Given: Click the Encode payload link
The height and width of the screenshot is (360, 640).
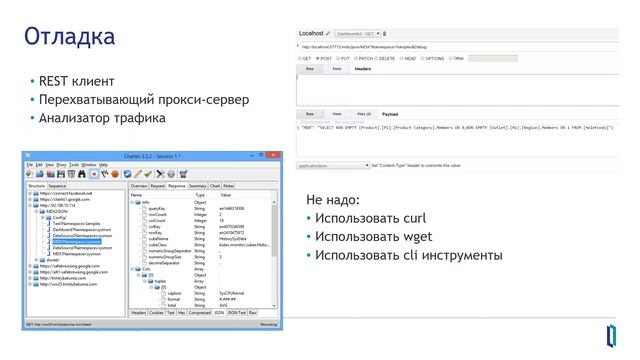Looking at the screenshot, I should pyautogui.click(x=315, y=122).
